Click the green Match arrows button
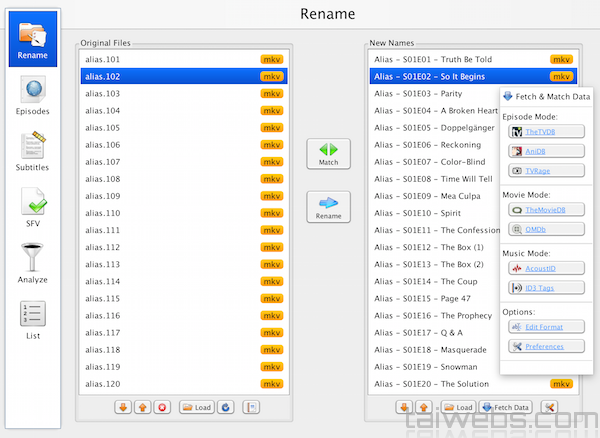 328,153
